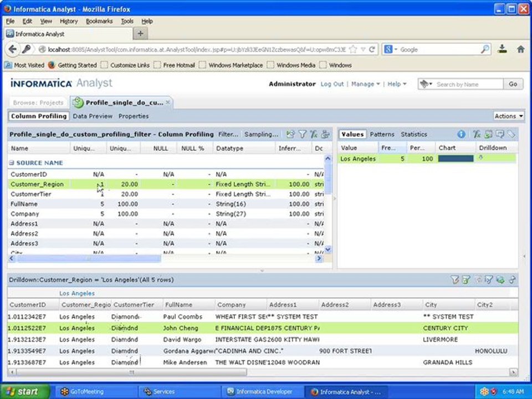This screenshot has height=399, width=532.
Task: Open the Help dropdown in Analyst header
Action: point(397,84)
